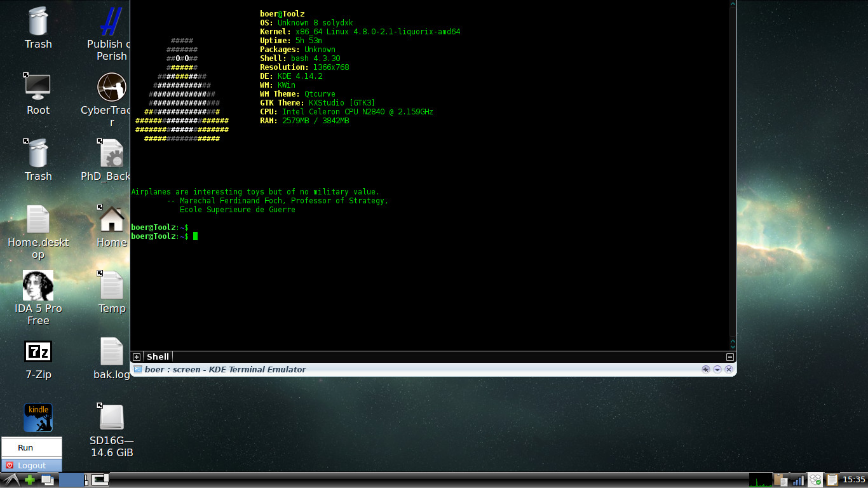Screen dimensions: 868x488
Task: Open the terminal's dropdown arrow menu button
Action: [x=717, y=369]
